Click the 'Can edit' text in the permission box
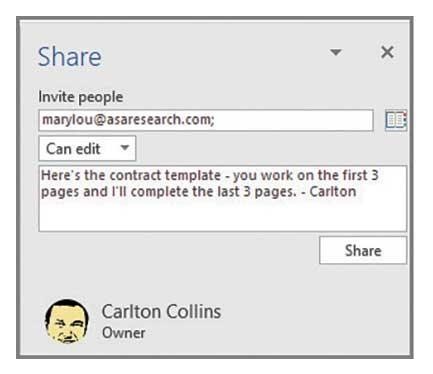Image resolution: width=433 pixels, height=374 pixels. [73, 149]
